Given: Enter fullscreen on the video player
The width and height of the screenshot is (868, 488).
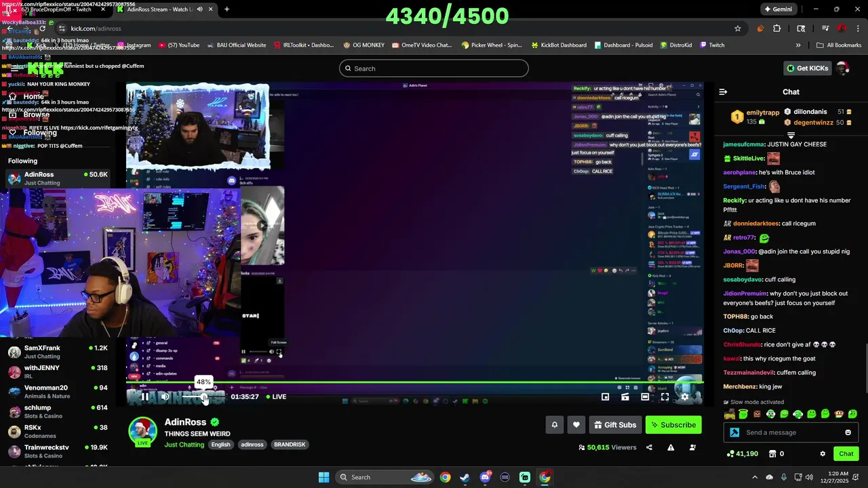Looking at the screenshot, I should point(665,397).
